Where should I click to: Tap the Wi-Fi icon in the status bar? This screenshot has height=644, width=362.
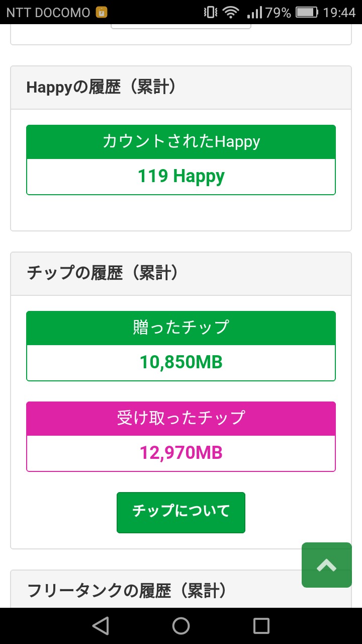231,13
